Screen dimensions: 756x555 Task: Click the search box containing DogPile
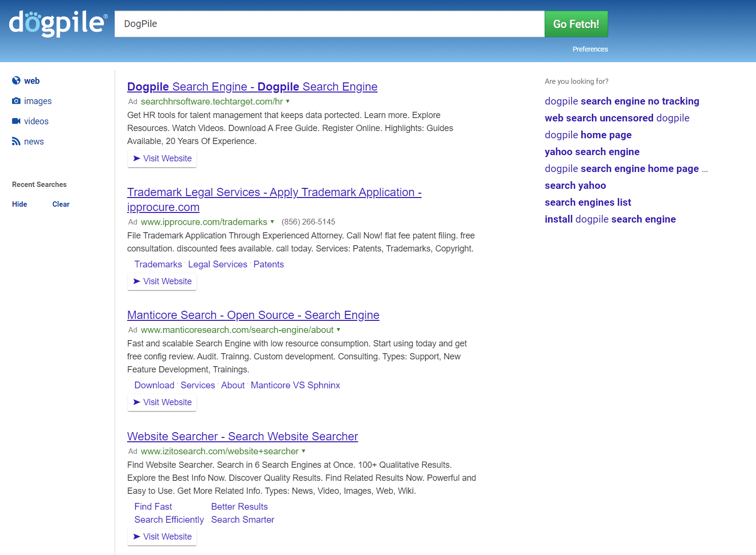pyautogui.click(x=329, y=24)
